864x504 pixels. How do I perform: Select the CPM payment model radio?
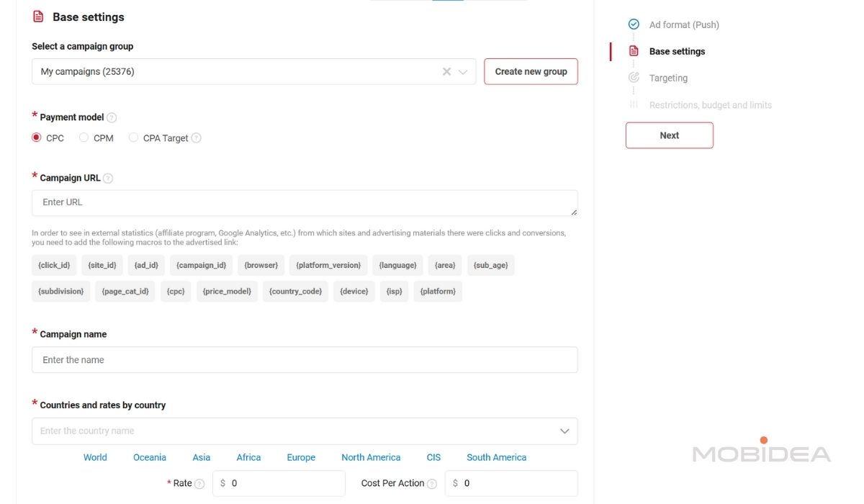pyautogui.click(x=84, y=138)
